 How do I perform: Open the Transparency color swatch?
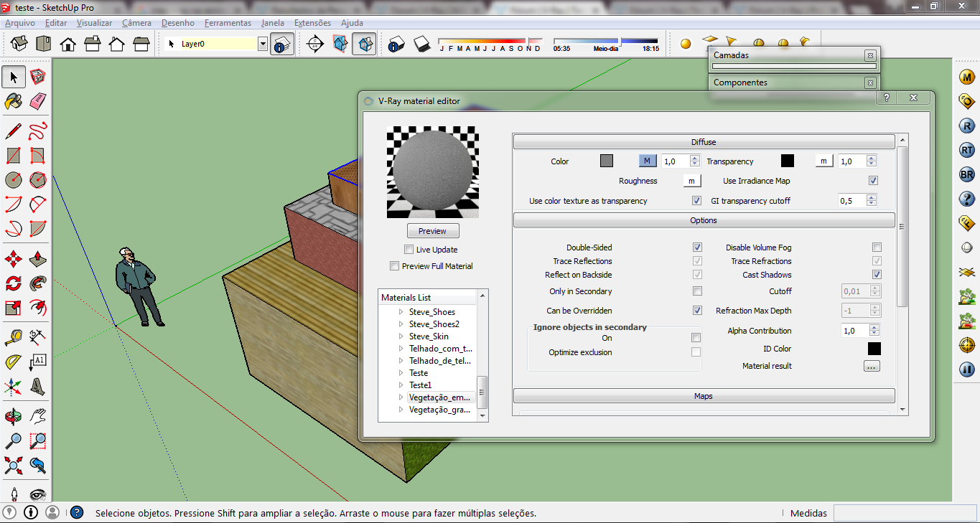pyautogui.click(x=788, y=161)
